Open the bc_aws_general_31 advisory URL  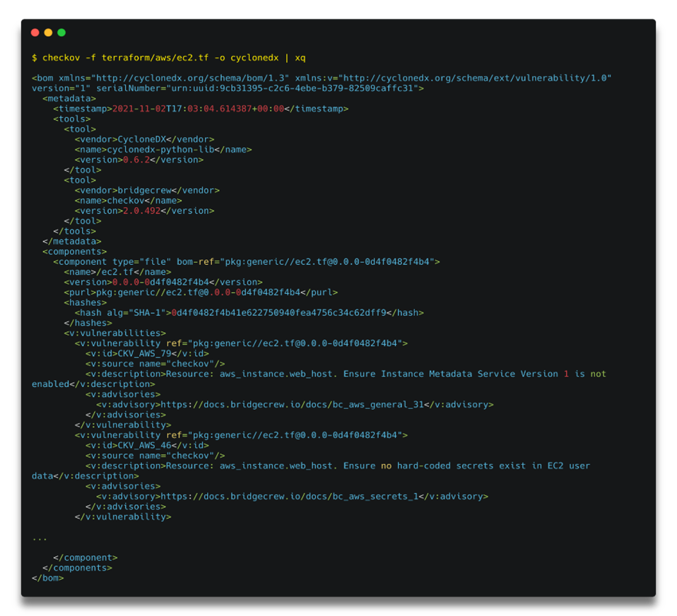click(293, 405)
